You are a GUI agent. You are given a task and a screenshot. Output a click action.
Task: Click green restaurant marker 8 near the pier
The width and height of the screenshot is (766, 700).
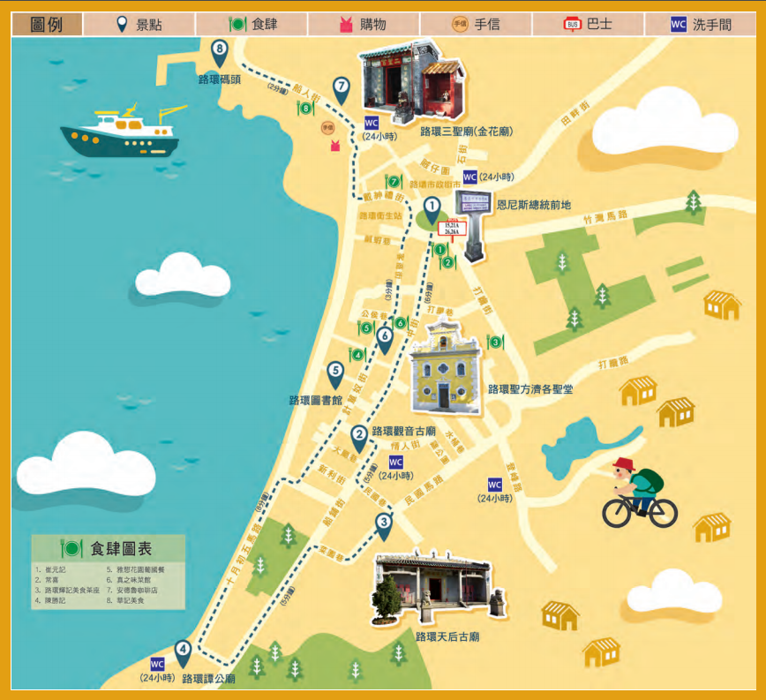coord(306,109)
